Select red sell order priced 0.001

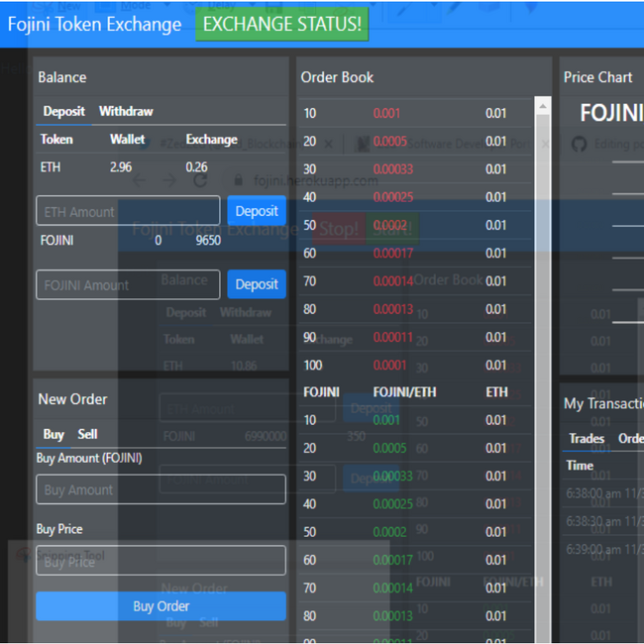(x=387, y=113)
